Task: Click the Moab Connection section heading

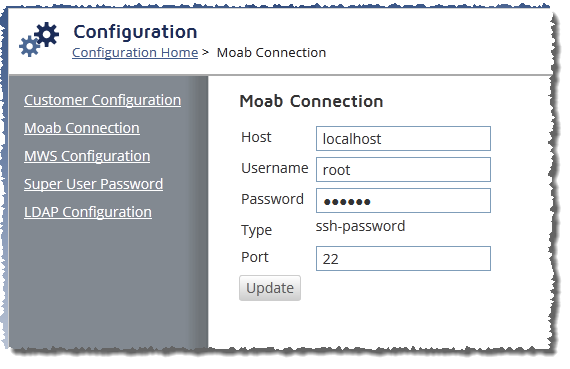Action: [x=311, y=101]
